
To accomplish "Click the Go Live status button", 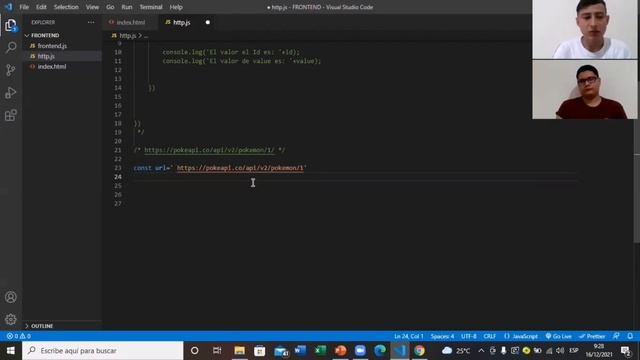I will (x=558, y=336).
